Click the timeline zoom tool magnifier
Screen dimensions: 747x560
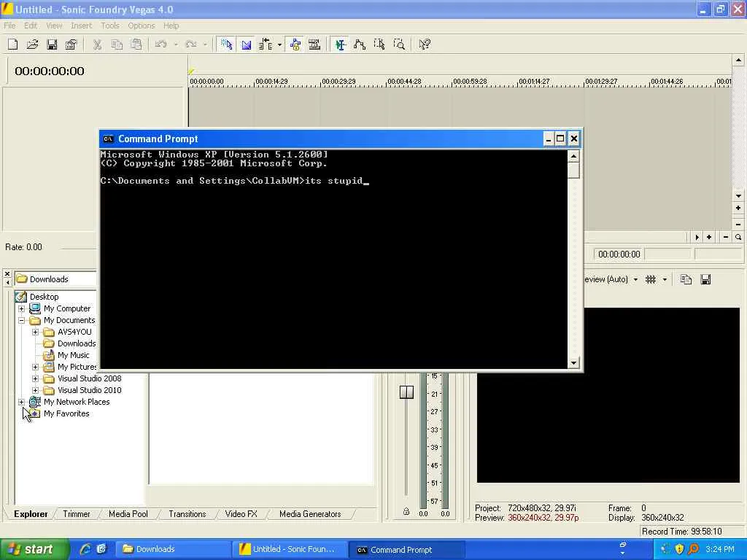click(738, 237)
